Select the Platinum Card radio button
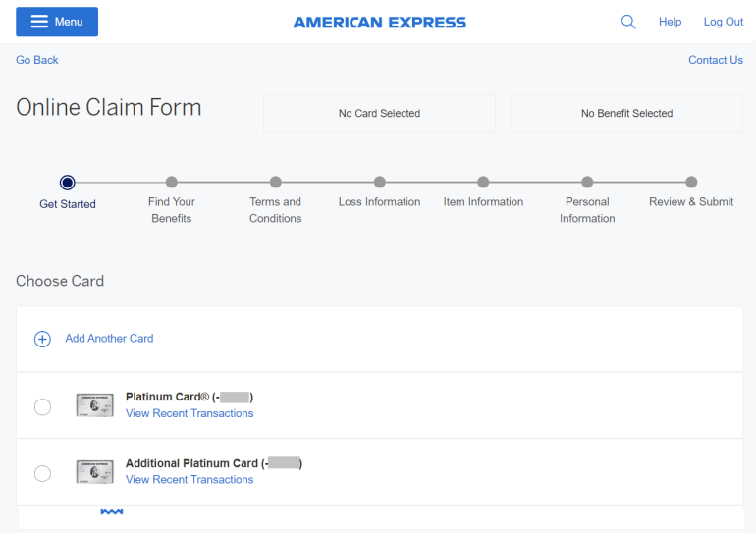The width and height of the screenshot is (756, 533). (x=42, y=406)
